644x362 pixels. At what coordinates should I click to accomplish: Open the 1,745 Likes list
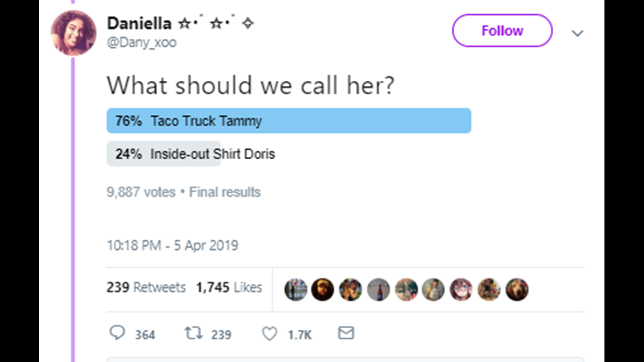229,287
